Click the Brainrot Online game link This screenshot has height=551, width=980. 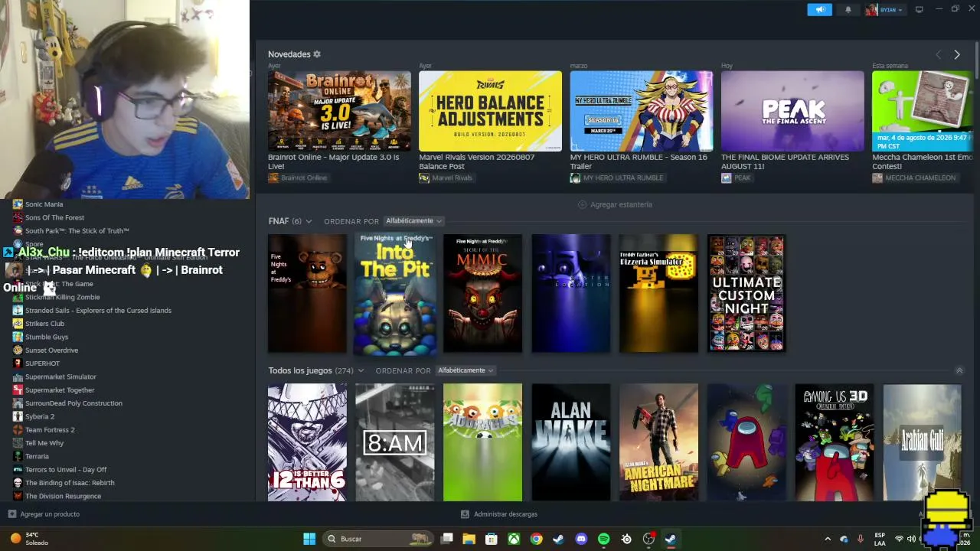pyautogui.click(x=298, y=178)
